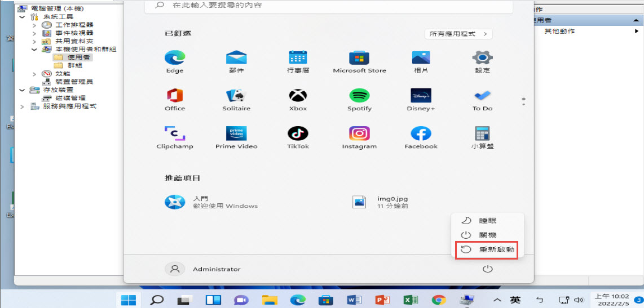Open the taskbar clock showing 上午 10:02
The width and height of the screenshot is (644, 308).
point(612,300)
